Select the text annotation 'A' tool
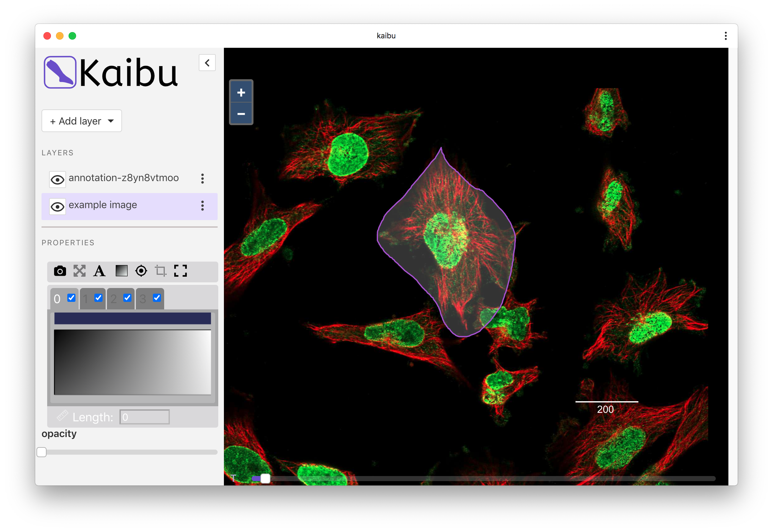The width and height of the screenshot is (773, 532). tap(99, 271)
